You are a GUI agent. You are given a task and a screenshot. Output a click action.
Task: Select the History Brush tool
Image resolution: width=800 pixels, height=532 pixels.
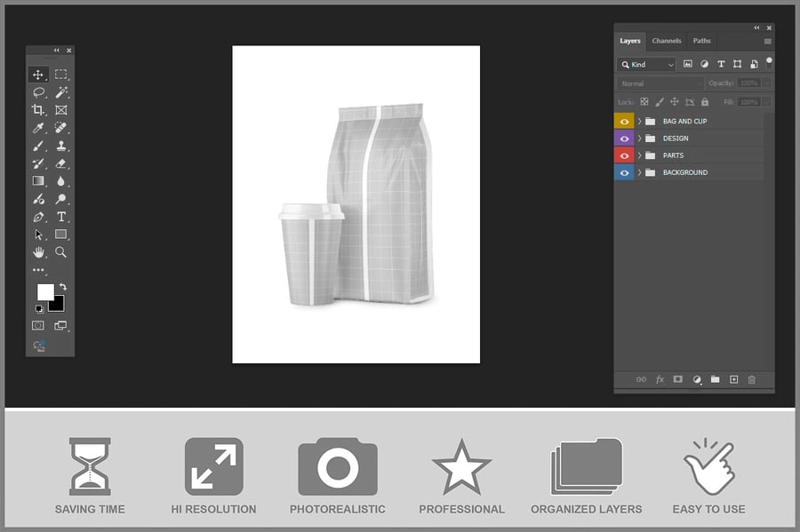(x=38, y=163)
